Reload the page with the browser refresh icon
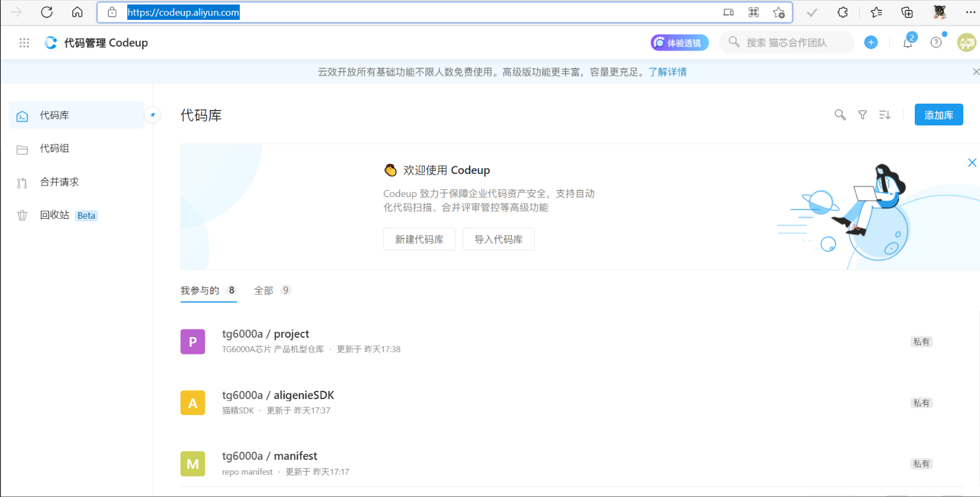980x497 pixels. (47, 12)
